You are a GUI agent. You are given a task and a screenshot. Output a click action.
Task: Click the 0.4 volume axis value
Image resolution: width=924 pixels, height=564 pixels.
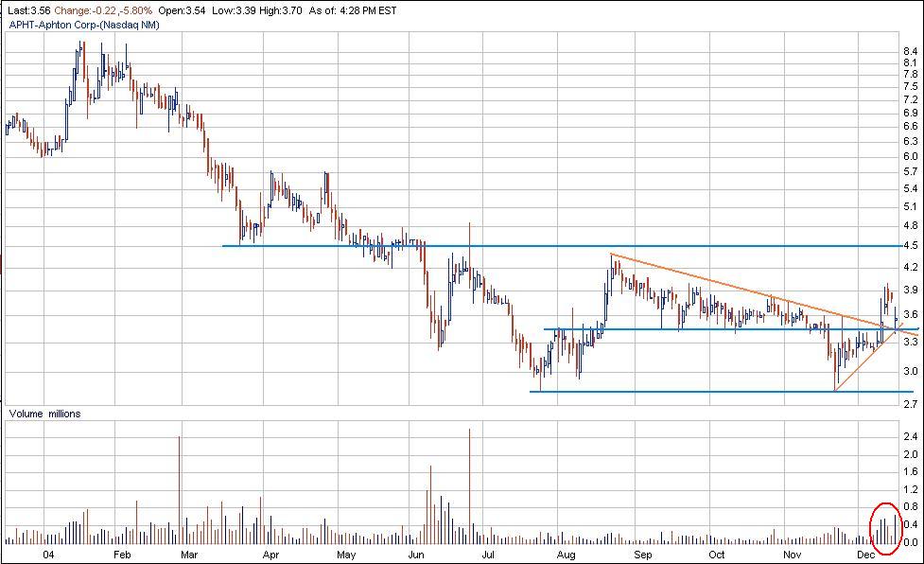[910, 524]
